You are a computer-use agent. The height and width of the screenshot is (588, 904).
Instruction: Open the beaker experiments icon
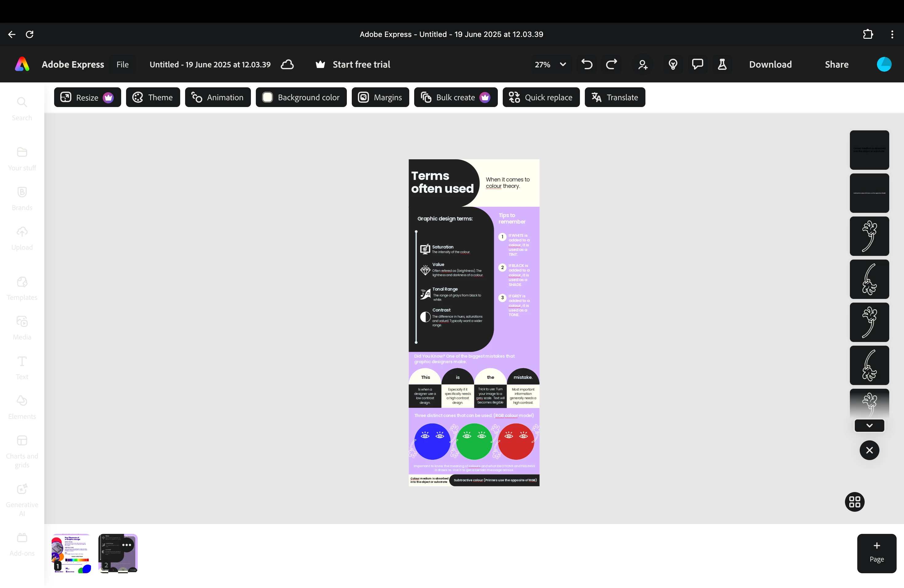pos(722,64)
